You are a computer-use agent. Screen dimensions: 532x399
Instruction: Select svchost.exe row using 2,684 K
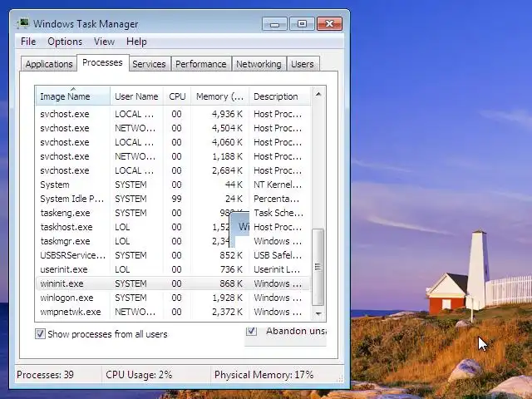tap(173, 170)
